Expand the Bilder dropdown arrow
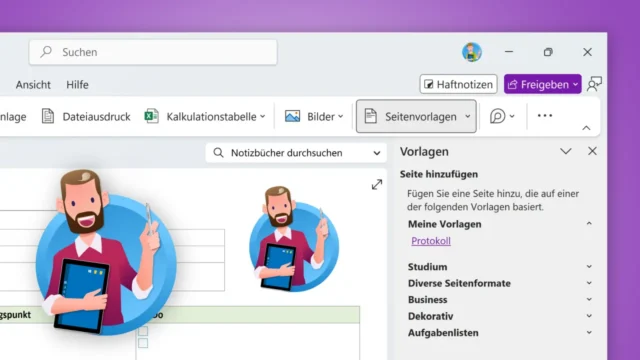Screen dimensions: 640x360 (x=340, y=116)
